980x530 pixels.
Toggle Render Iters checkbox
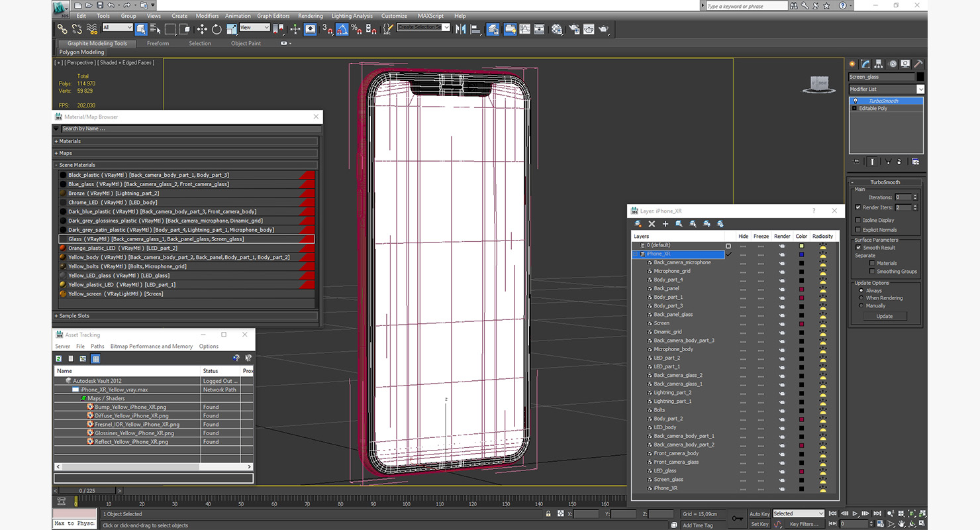pos(858,207)
